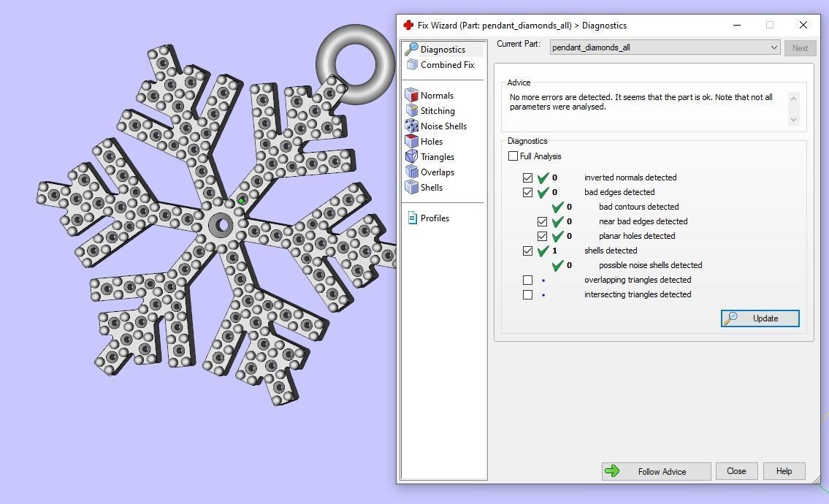Image resolution: width=829 pixels, height=504 pixels.
Task: Click the pendant's ring loop in viewport
Action: pyautogui.click(x=355, y=64)
